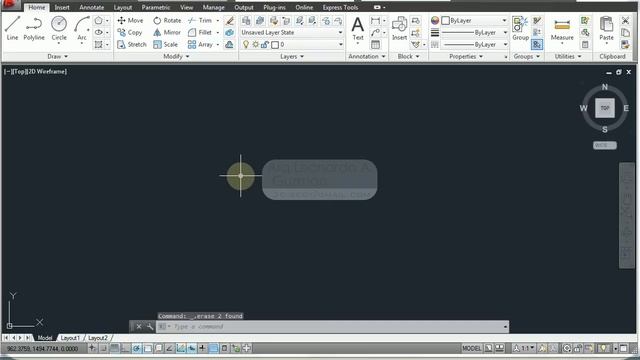640x360 pixels.
Task: Activate the Mirror command
Action: click(167, 32)
